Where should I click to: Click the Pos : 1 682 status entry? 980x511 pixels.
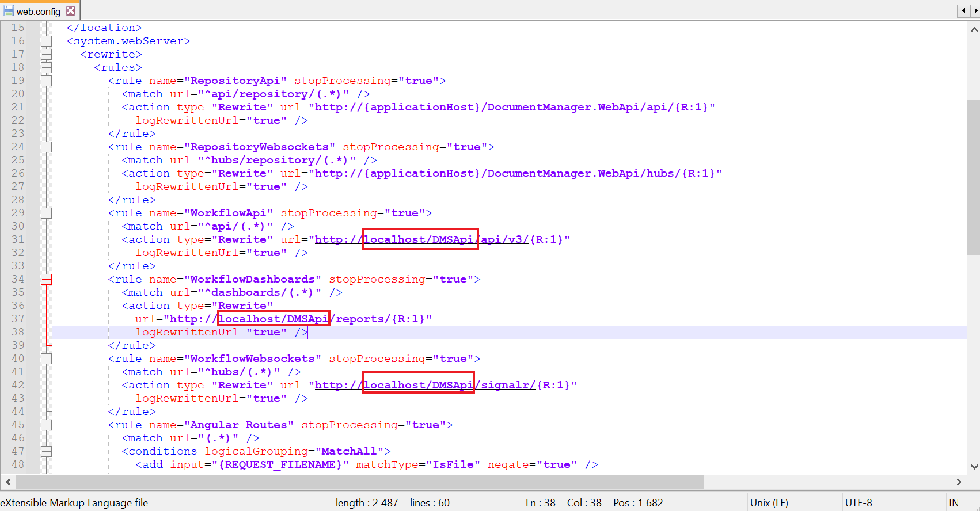[x=638, y=502]
